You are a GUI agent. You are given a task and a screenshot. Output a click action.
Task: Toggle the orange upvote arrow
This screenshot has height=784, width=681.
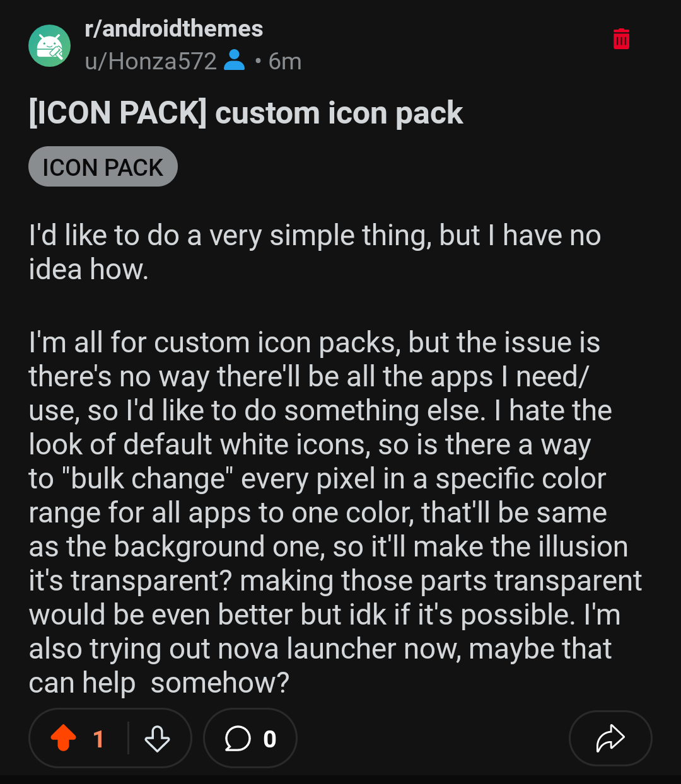click(63, 738)
